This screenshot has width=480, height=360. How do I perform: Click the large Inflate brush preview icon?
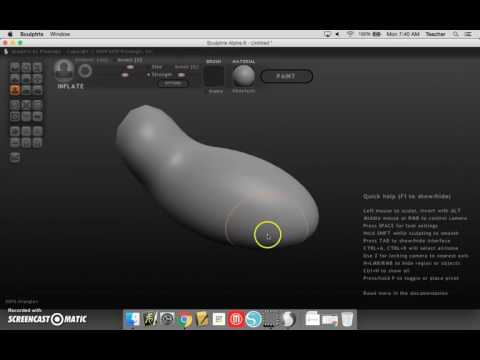pos(64,70)
